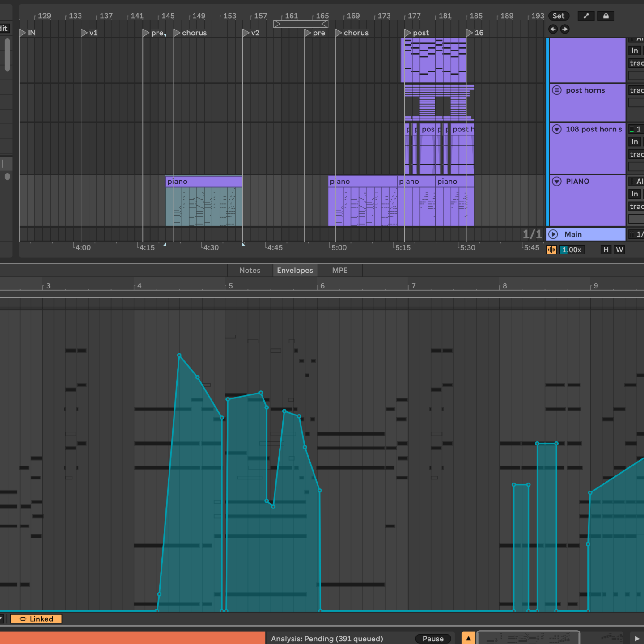Click the play arrow at bottom right
Viewport: 644px width, 644px height.
click(x=637, y=638)
